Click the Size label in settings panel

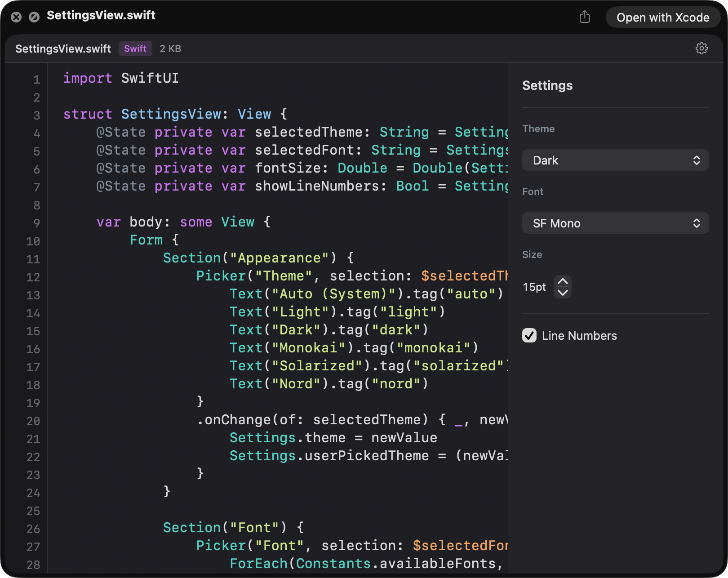[532, 254]
